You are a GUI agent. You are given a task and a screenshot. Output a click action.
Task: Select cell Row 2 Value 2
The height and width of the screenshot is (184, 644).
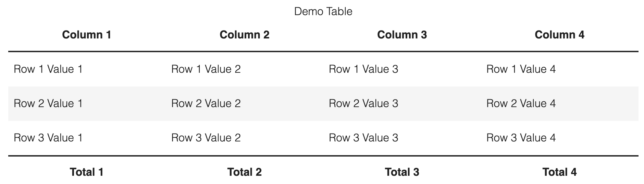coord(206,104)
